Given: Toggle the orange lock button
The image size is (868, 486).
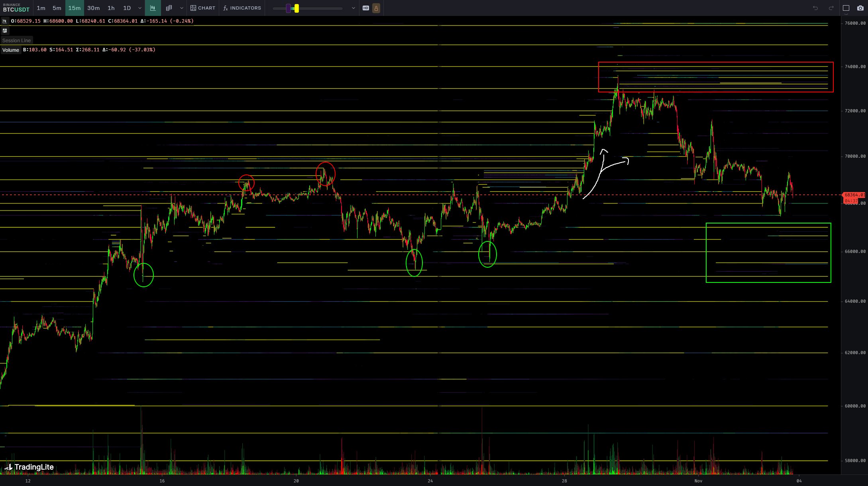Looking at the screenshot, I should (x=376, y=8).
